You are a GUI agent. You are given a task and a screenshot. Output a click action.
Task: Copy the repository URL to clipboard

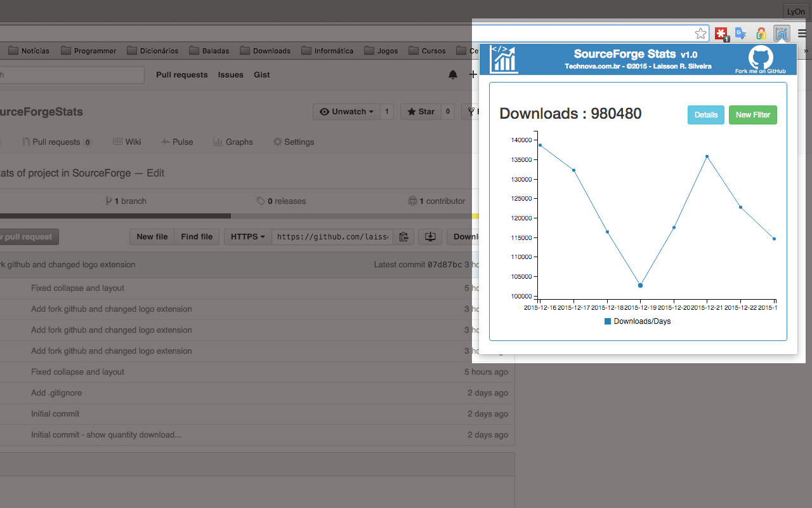404,236
